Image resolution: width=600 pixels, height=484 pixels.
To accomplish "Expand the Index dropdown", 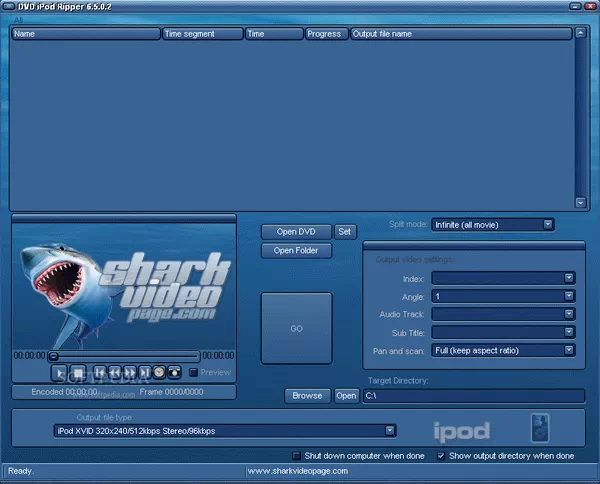I will pyautogui.click(x=569, y=278).
